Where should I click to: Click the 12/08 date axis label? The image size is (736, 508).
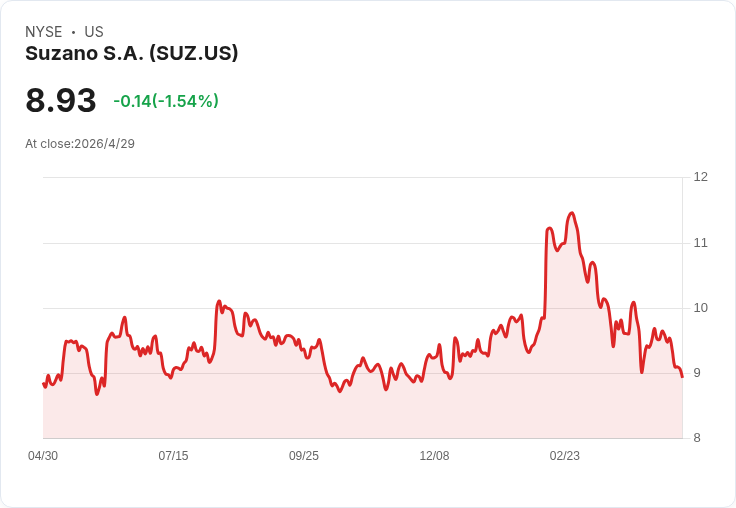tap(434, 456)
